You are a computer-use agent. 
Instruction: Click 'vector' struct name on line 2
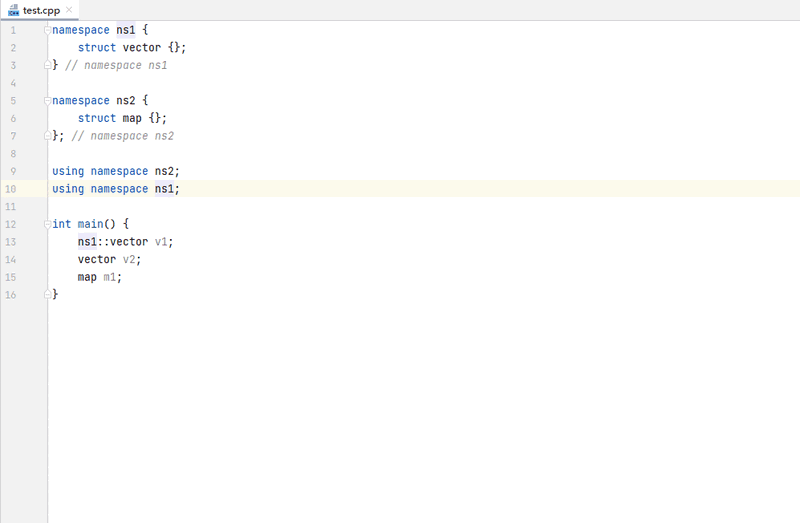pyautogui.click(x=141, y=48)
